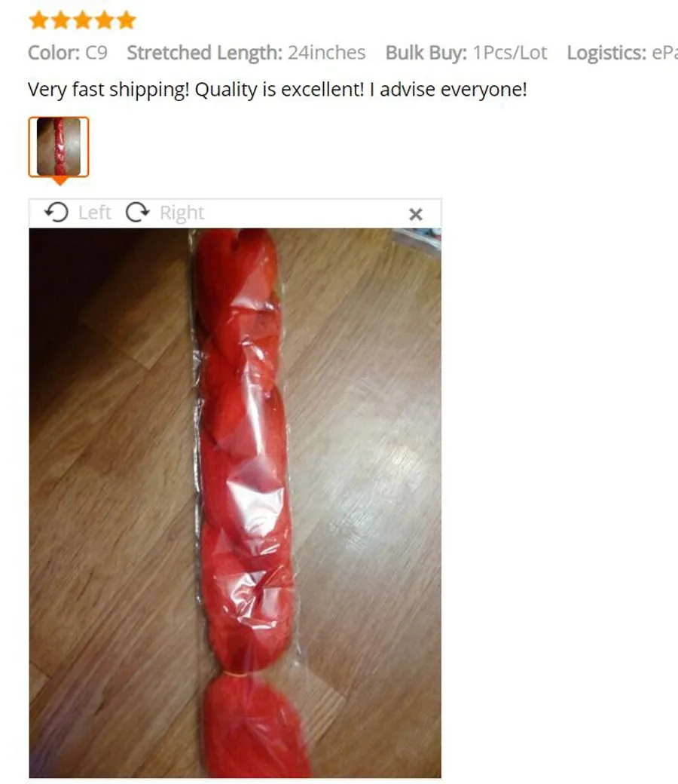678x784 pixels.
Task: Select the "Left" rotate label
Action: 94,213
